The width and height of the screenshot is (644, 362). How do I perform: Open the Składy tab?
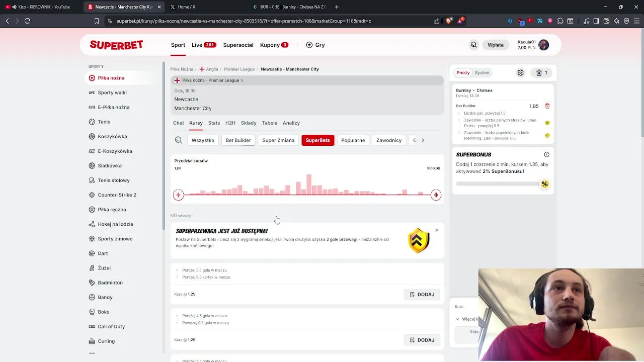(x=249, y=123)
